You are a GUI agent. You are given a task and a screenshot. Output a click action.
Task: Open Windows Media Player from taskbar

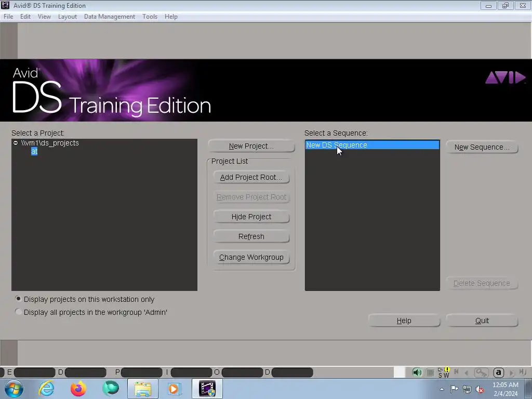175,389
